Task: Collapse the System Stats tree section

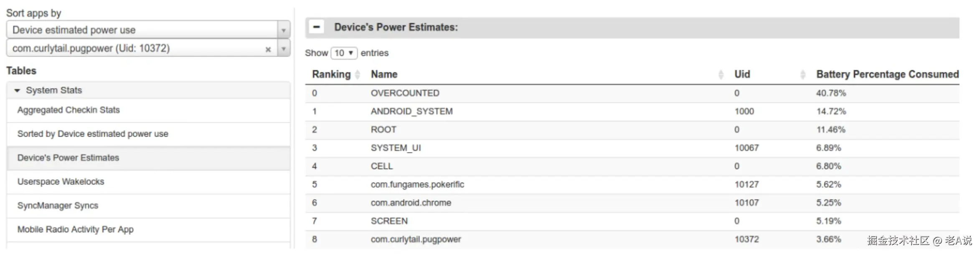Action: (17, 90)
